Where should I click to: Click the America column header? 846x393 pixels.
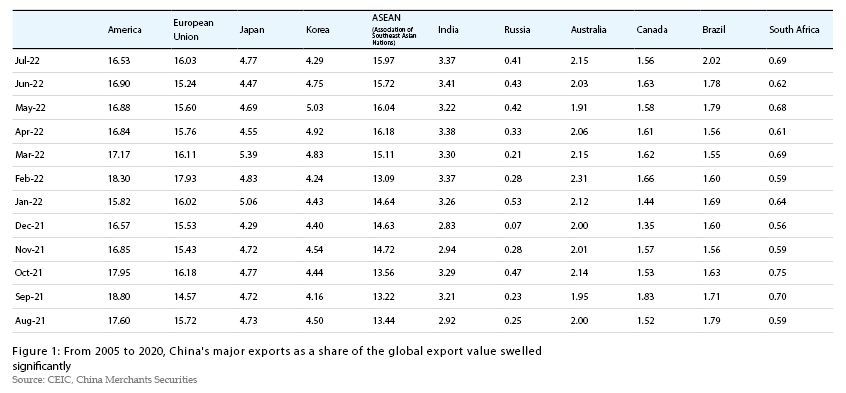[x=125, y=30]
